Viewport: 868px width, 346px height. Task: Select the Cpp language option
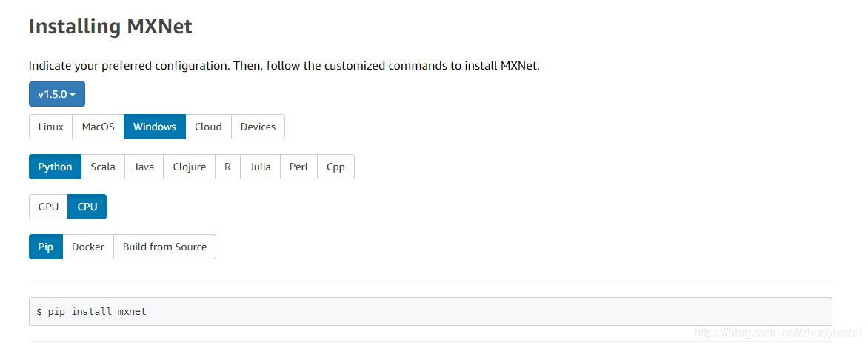[335, 167]
